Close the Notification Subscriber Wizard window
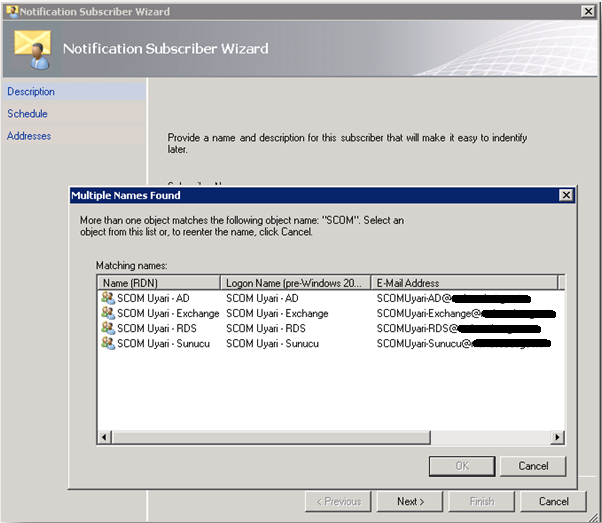The height and width of the screenshot is (523, 602). 588,12
